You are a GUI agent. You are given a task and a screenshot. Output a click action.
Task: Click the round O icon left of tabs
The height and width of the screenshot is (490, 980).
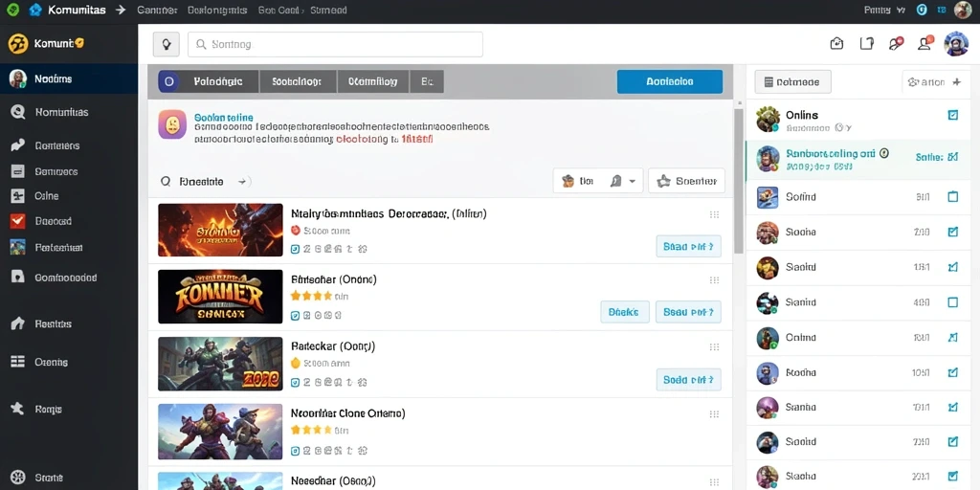pos(168,81)
